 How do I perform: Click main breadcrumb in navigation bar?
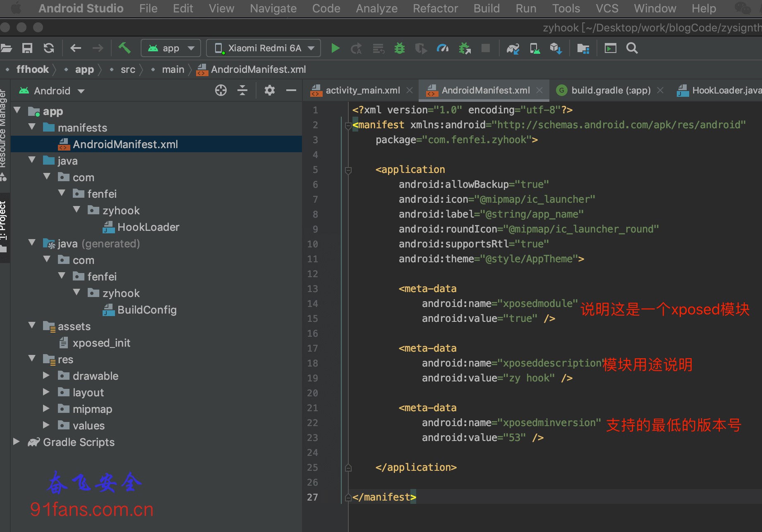[x=173, y=69]
